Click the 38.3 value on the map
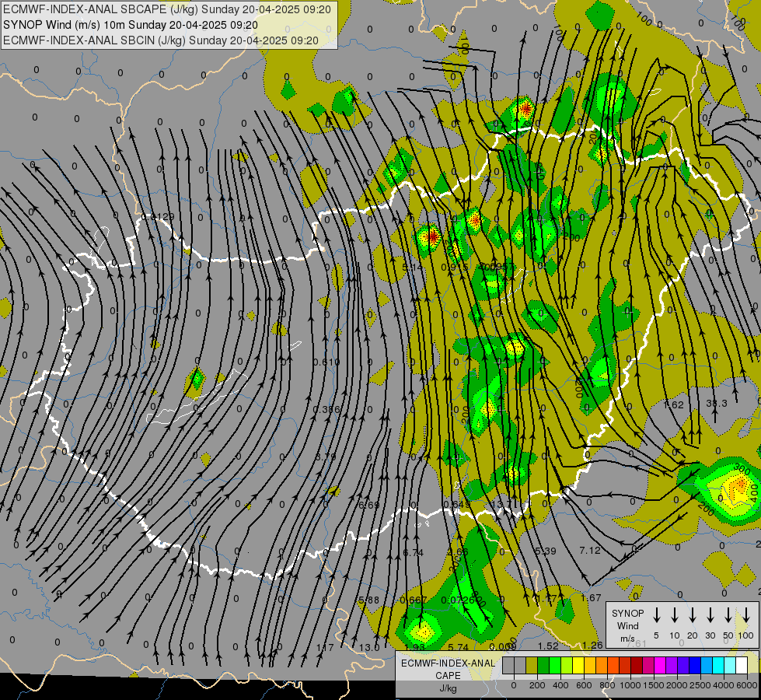Screen dimensions: 761x700 (x=717, y=403)
